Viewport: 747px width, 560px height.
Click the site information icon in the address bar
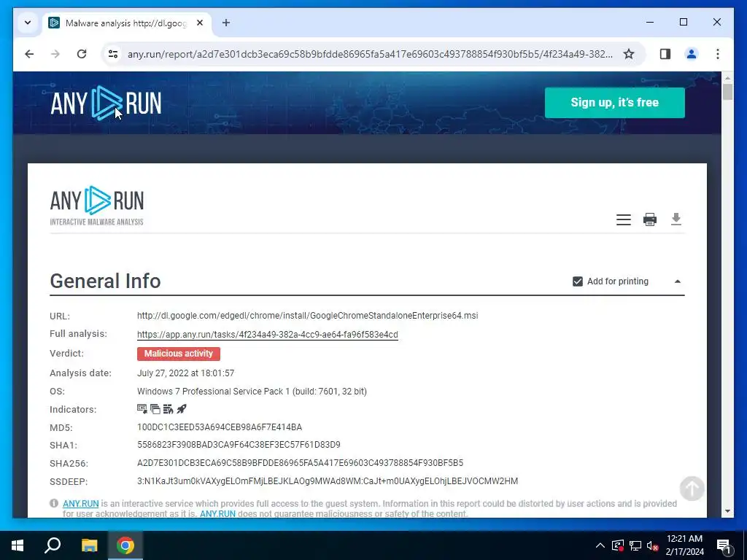pyautogui.click(x=113, y=54)
